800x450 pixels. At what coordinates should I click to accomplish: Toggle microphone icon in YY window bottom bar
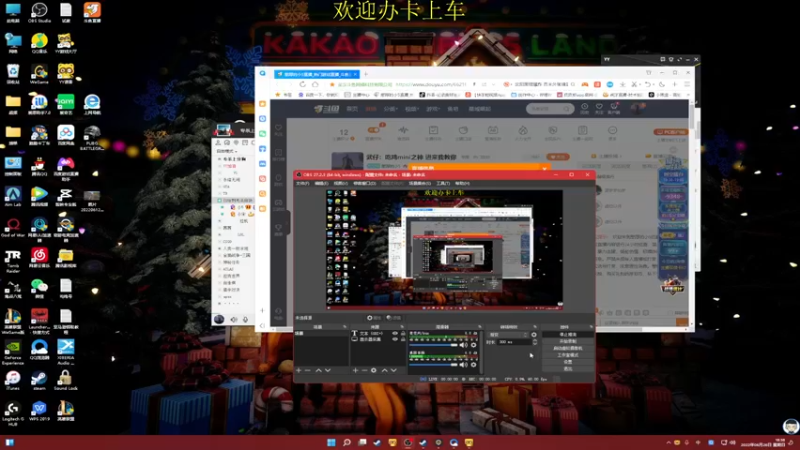(245, 320)
